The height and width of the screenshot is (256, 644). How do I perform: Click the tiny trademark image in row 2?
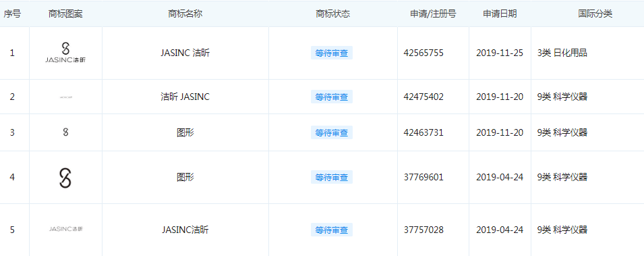click(x=65, y=97)
